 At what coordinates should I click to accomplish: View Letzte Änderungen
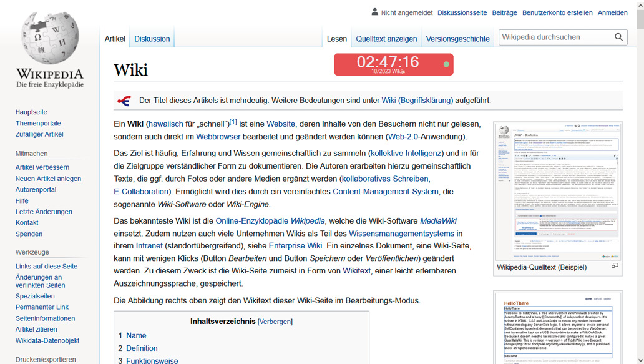click(x=44, y=212)
